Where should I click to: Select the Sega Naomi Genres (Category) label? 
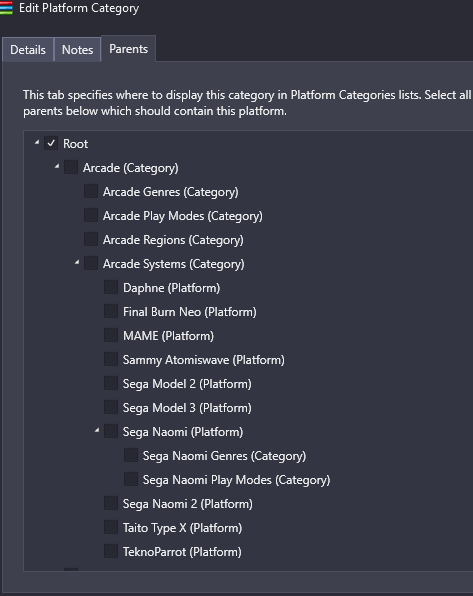[x=224, y=456]
